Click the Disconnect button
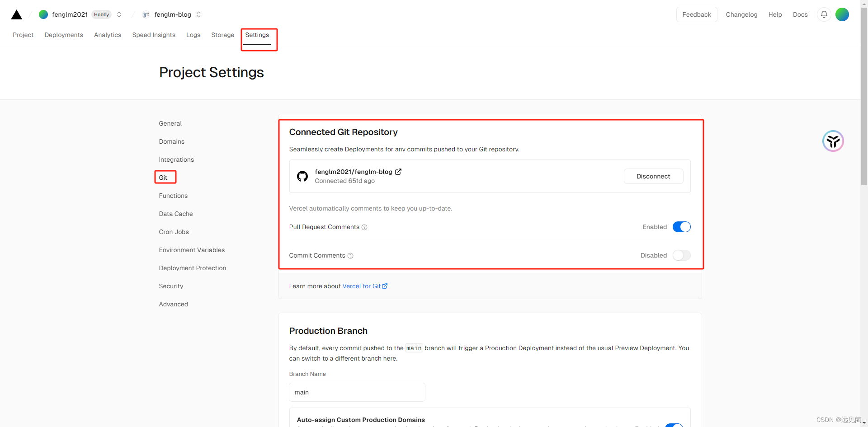868x427 pixels. point(653,176)
